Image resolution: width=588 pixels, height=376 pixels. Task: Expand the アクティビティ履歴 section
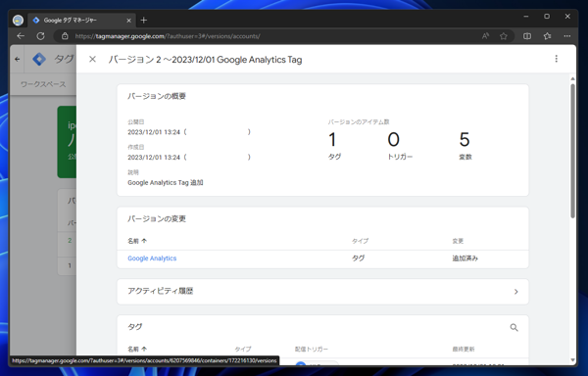click(322, 292)
